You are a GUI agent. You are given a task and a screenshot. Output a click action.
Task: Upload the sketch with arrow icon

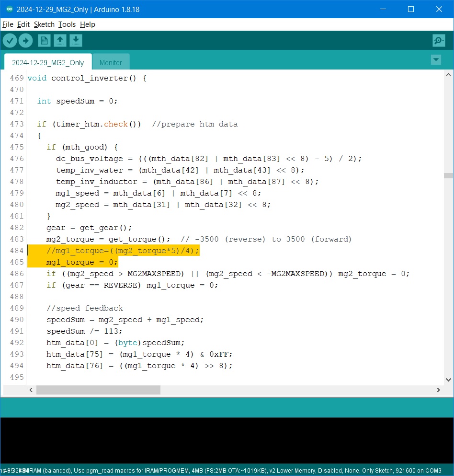(x=26, y=41)
